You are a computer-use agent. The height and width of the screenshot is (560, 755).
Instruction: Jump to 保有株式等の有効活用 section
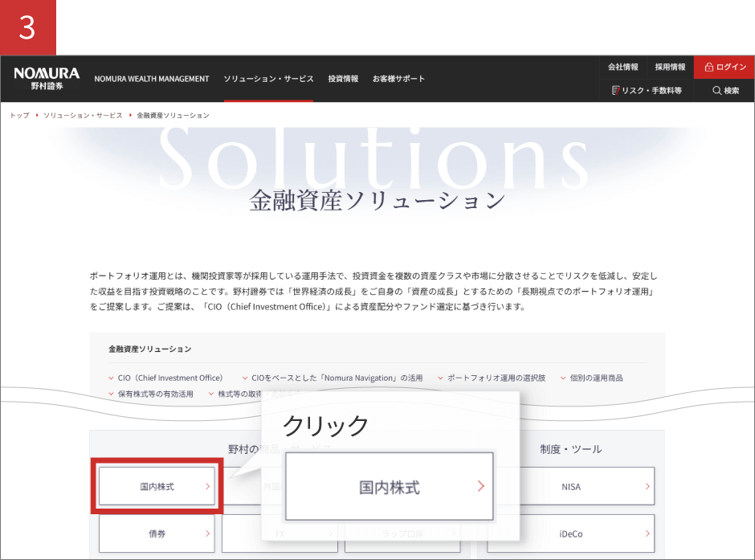click(151, 394)
